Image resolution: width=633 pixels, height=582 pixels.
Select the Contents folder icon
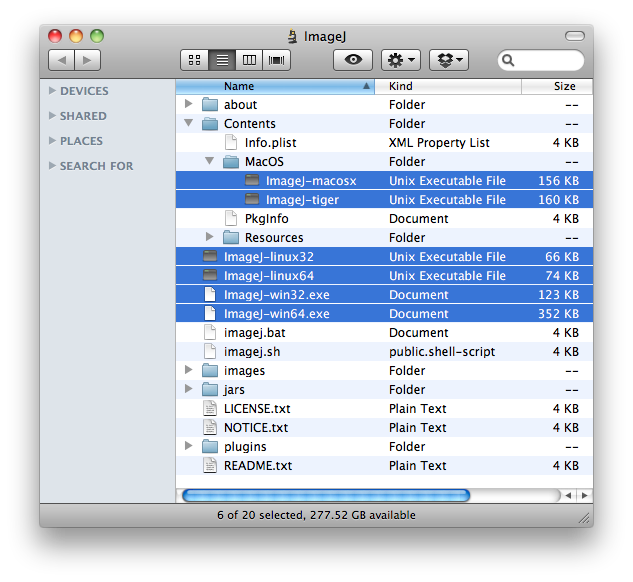[210, 124]
